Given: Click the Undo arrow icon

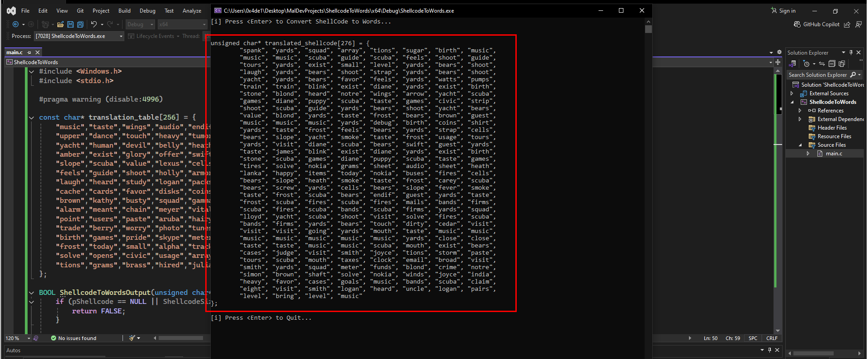Looking at the screenshot, I should pyautogui.click(x=94, y=24).
